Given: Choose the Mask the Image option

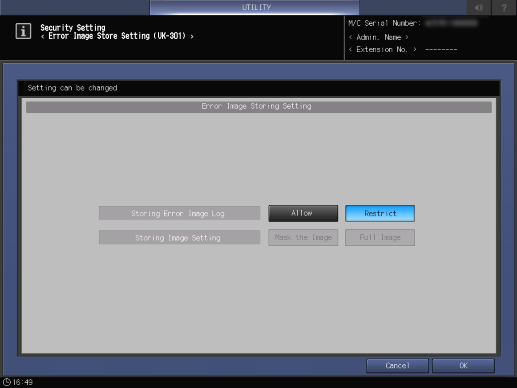Looking at the screenshot, I should [x=303, y=237].
